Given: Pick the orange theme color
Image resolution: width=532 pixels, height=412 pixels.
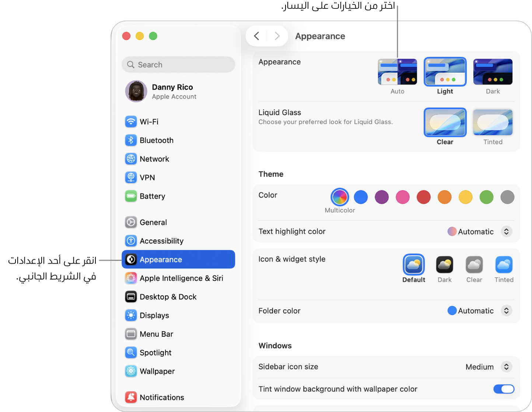Looking at the screenshot, I should pos(445,197).
